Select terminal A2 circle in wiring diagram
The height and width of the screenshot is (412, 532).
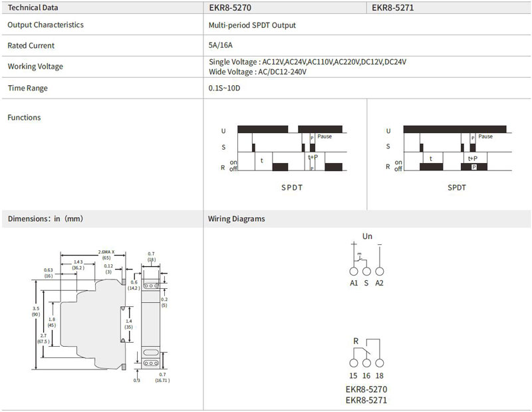(379, 272)
